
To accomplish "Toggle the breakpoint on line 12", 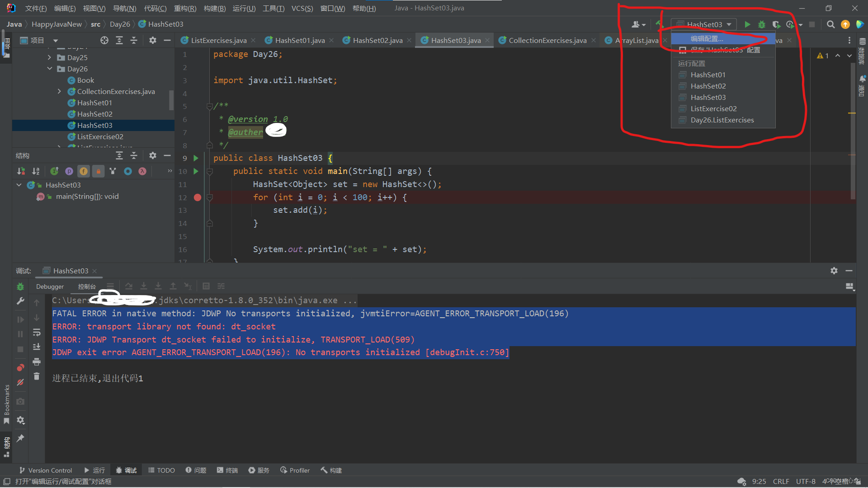I will [x=198, y=197].
